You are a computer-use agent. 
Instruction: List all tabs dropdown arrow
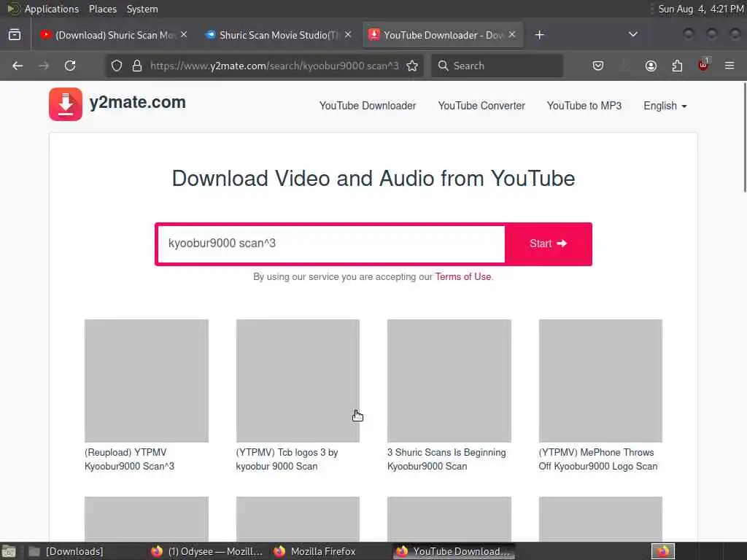tap(633, 34)
